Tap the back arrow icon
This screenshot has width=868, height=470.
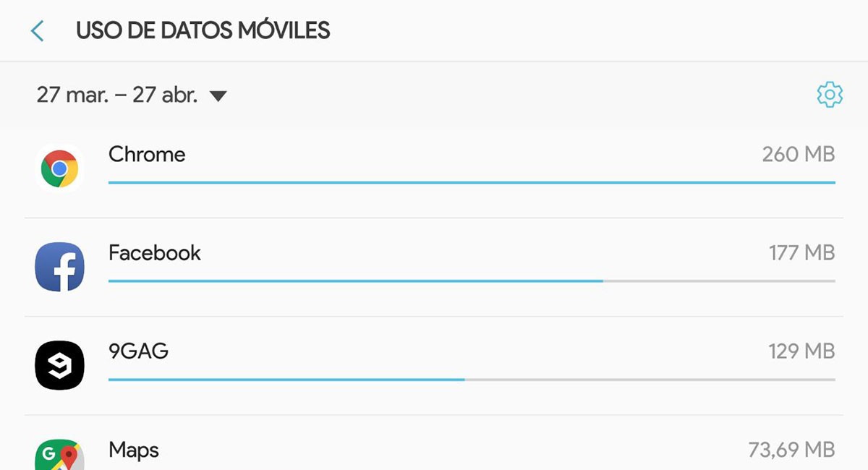38,31
